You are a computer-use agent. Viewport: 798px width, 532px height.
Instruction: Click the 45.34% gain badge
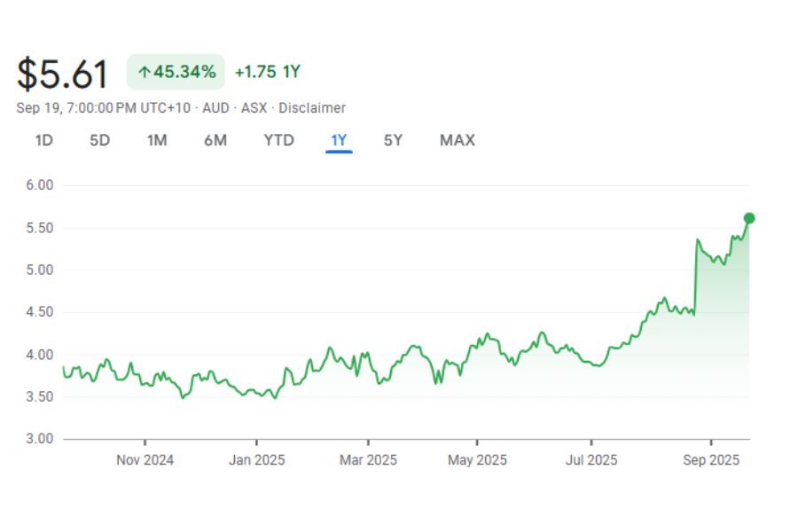coord(176,73)
